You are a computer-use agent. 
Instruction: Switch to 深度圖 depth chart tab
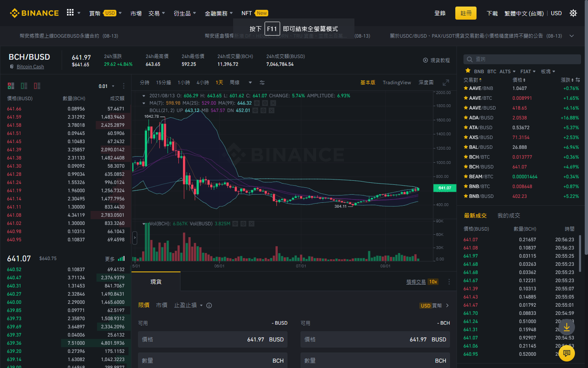coord(426,83)
